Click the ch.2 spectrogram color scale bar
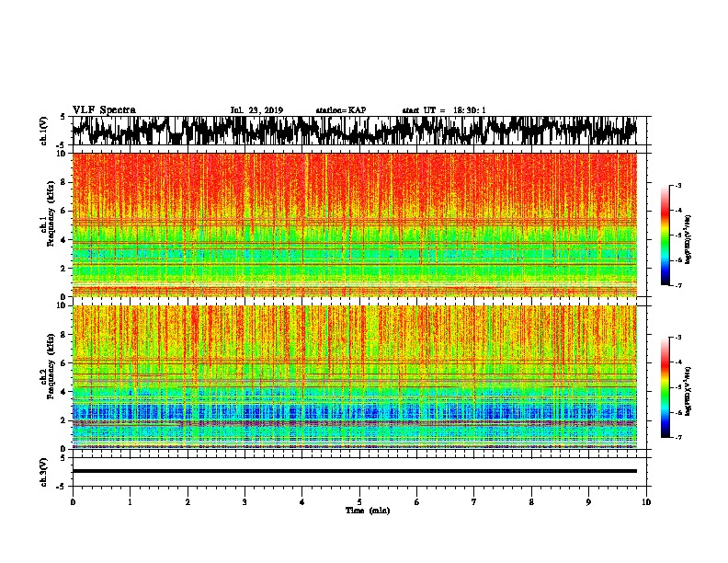Image resolution: width=728 pixels, height=563 pixels. coord(665,387)
